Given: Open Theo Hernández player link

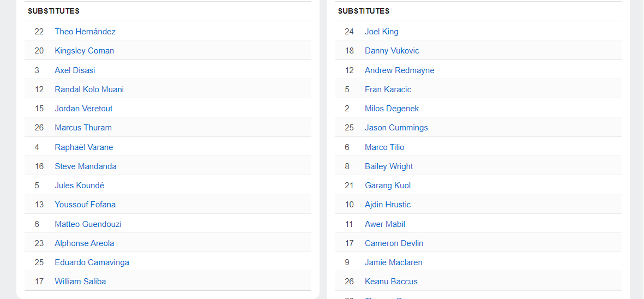Looking at the screenshot, I should tap(85, 32).
